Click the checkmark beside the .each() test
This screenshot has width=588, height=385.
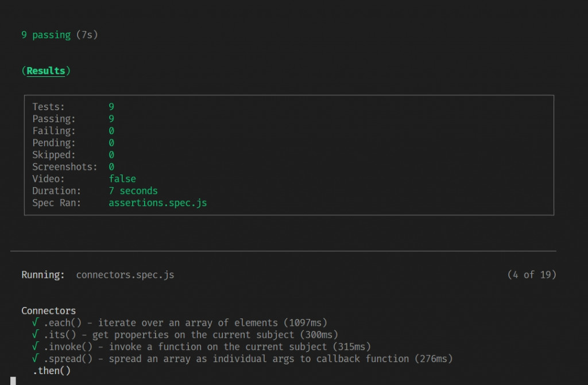36,323
